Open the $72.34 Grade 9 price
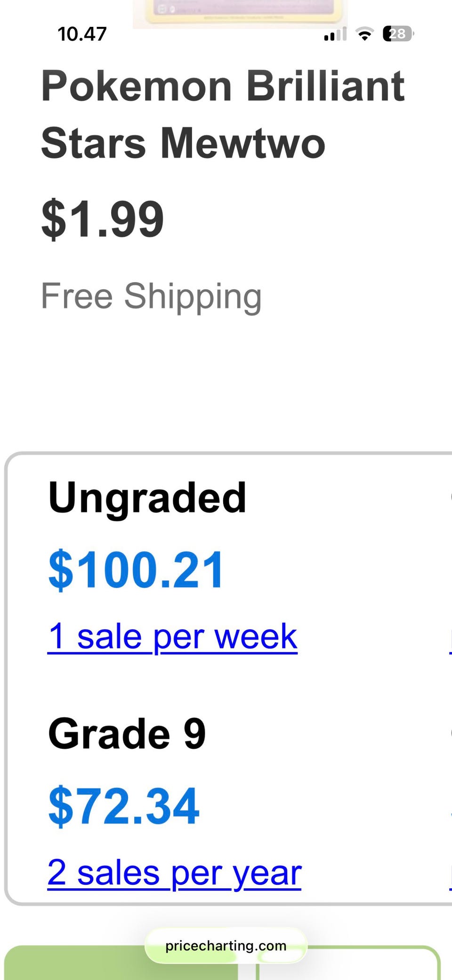 coord(124,806)
